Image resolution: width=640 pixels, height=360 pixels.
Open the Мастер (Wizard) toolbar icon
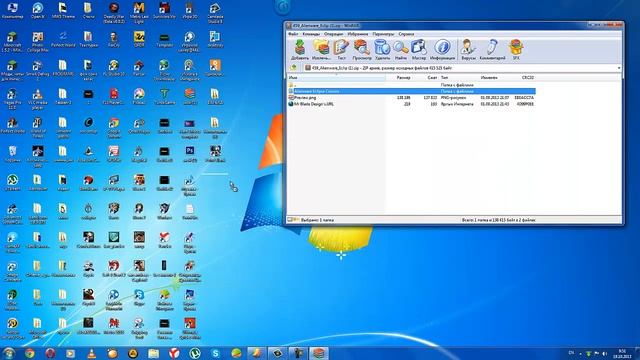click(x=419, y=50)
